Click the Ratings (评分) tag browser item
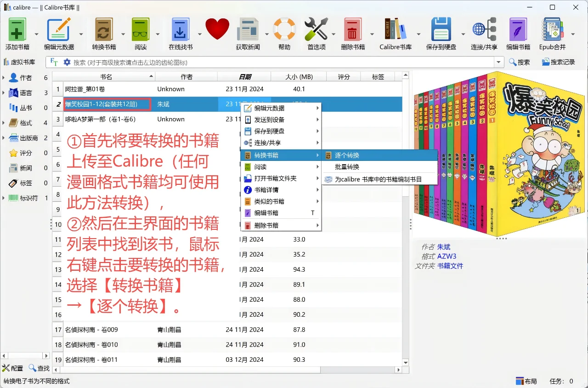The image size is (588, 388). [26, 153]
